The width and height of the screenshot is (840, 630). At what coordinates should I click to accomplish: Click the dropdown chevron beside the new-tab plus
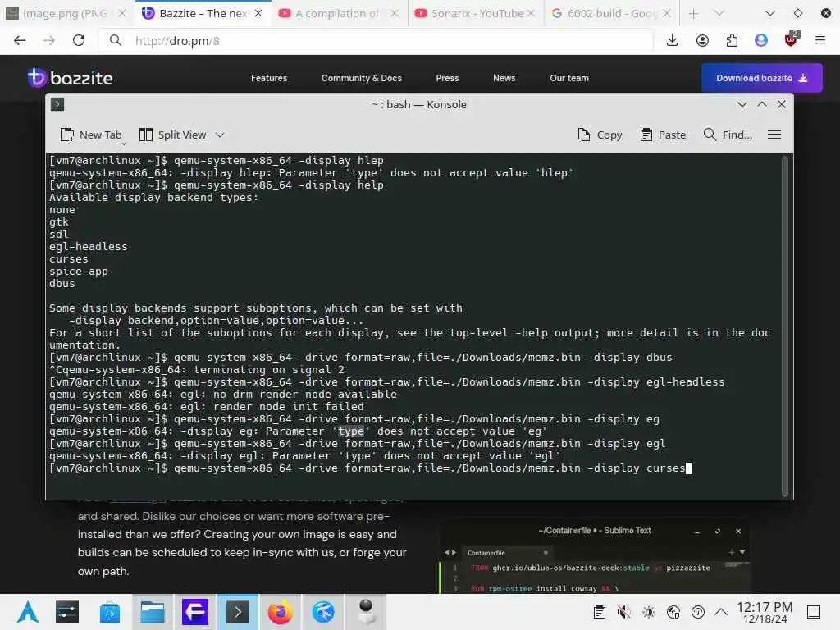pos(719,13)
